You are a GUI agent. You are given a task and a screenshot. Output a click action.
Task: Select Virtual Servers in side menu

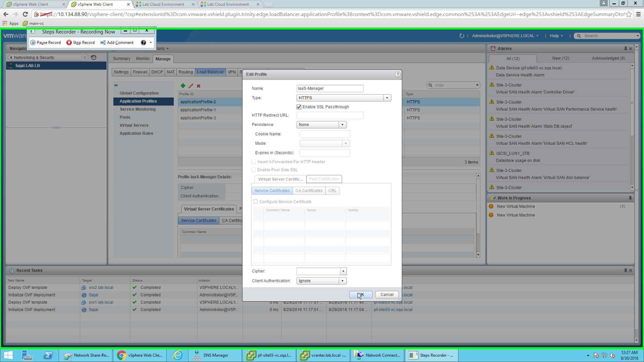pos(134,125)
